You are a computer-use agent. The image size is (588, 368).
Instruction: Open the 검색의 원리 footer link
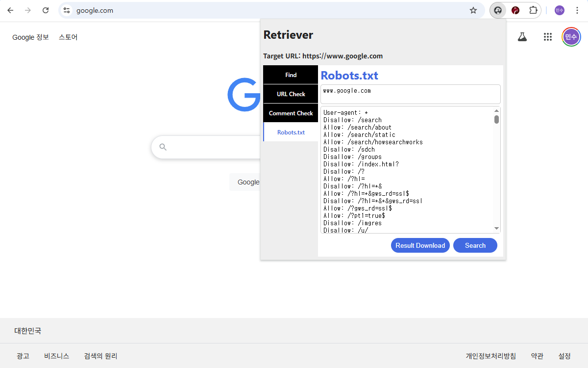tap(100, 356)
